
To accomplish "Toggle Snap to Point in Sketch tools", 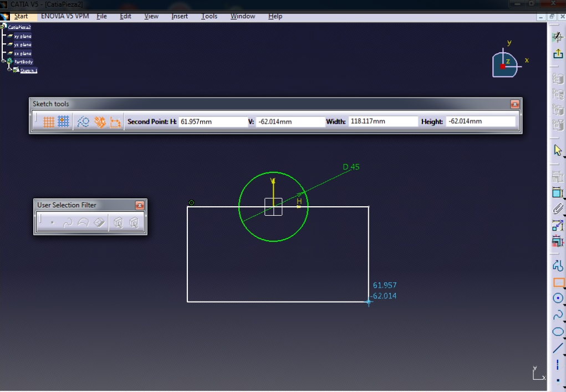I will pyautogui.click(x=63, y=121).
